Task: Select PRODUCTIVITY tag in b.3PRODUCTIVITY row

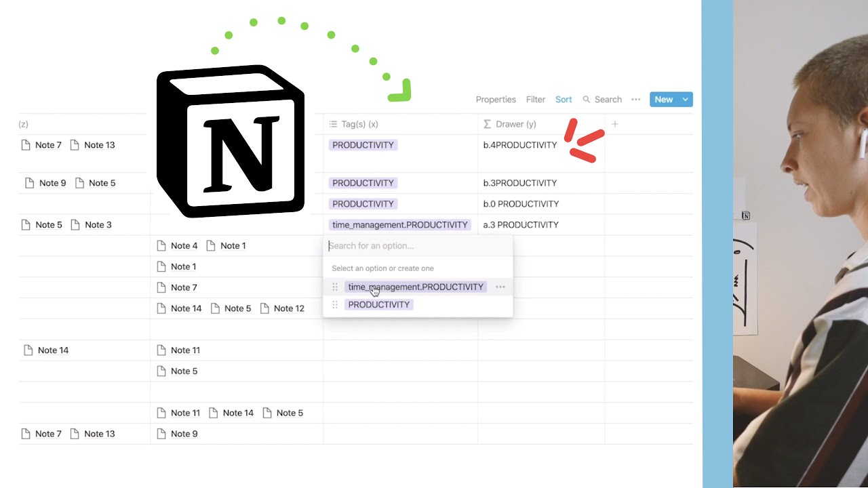Action: click(x=363, y=182)
